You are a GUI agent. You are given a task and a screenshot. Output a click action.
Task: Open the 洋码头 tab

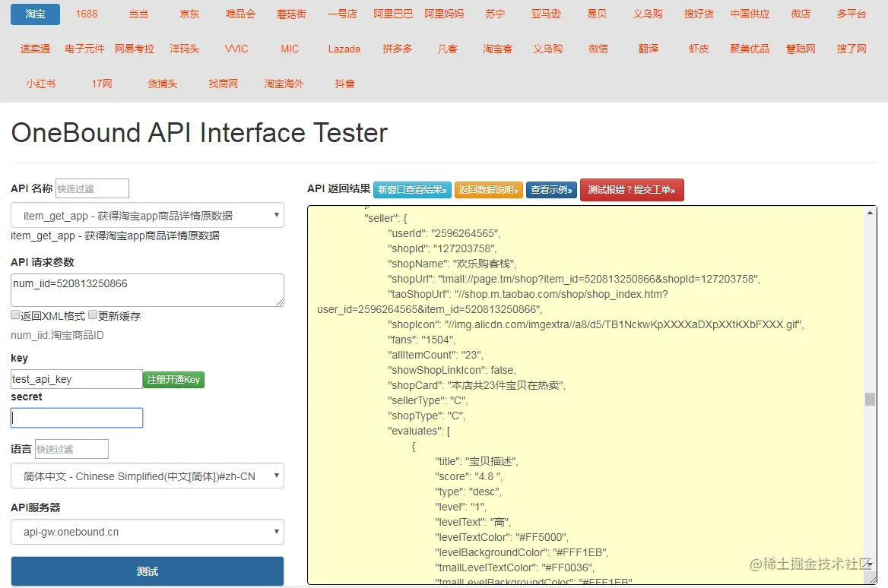click(185, 49)
